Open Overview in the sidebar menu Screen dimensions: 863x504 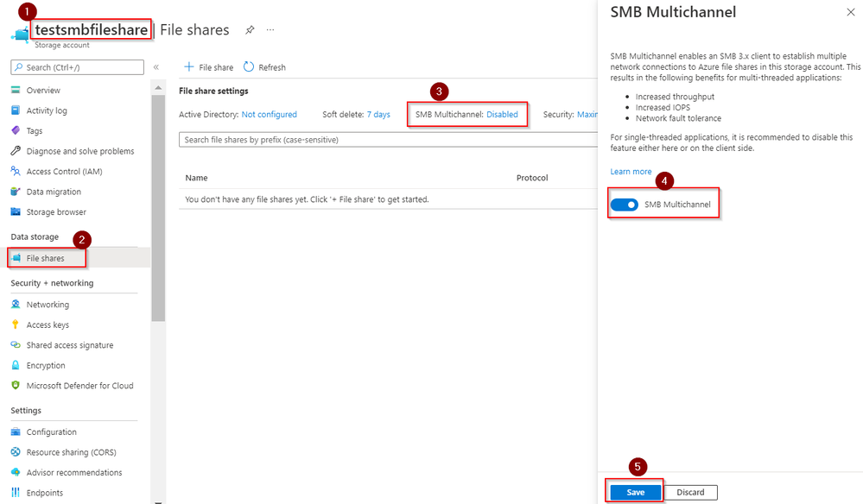[43, 90]
